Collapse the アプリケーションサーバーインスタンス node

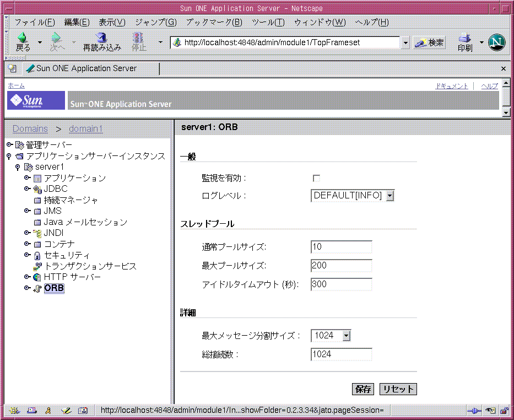click(x=9, y=156)
